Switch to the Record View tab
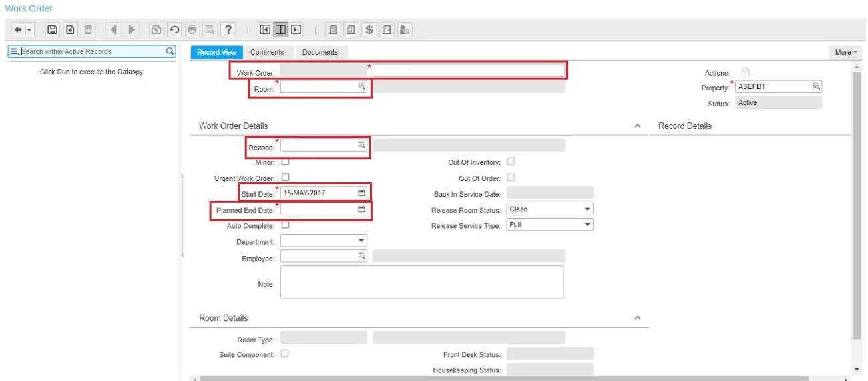Screen dimensions: 868x381 216,52
